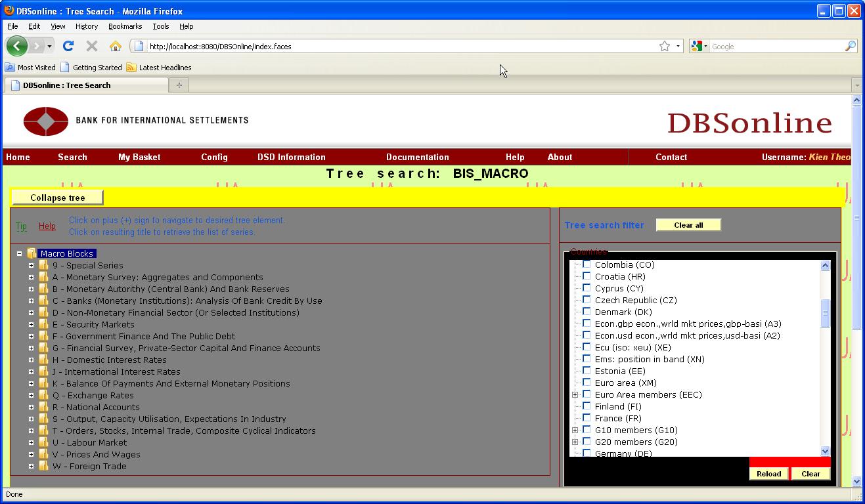The image size is (865, 504).
Task: Open the Tip link
Action: pos(22,226)
